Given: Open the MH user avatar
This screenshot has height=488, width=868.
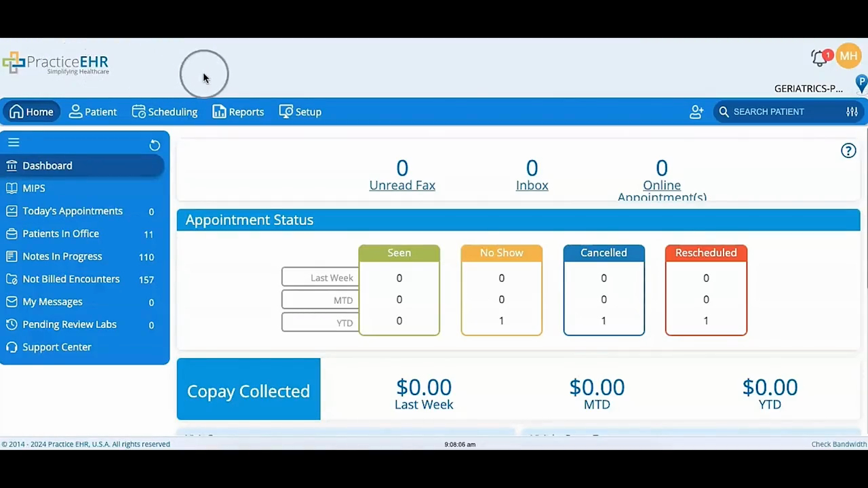Looking at the screenshot, I should pos(848,56).
